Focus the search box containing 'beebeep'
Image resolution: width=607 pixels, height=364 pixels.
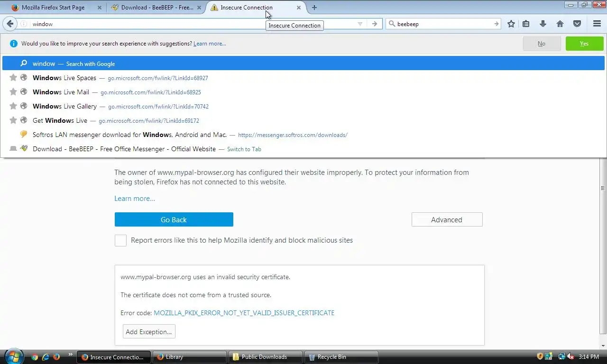point(443,24)
